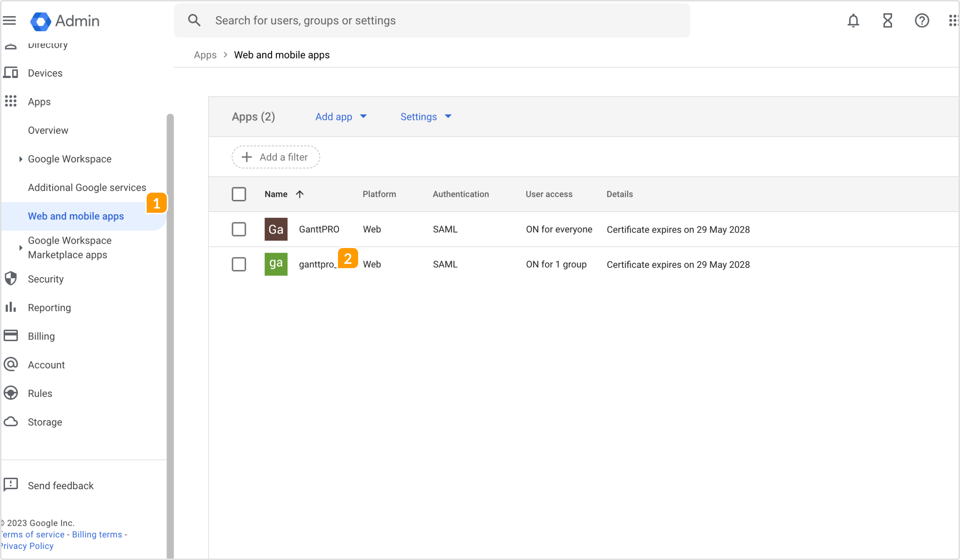
Task: Open the notifications bell
Action: coord(853,20)
